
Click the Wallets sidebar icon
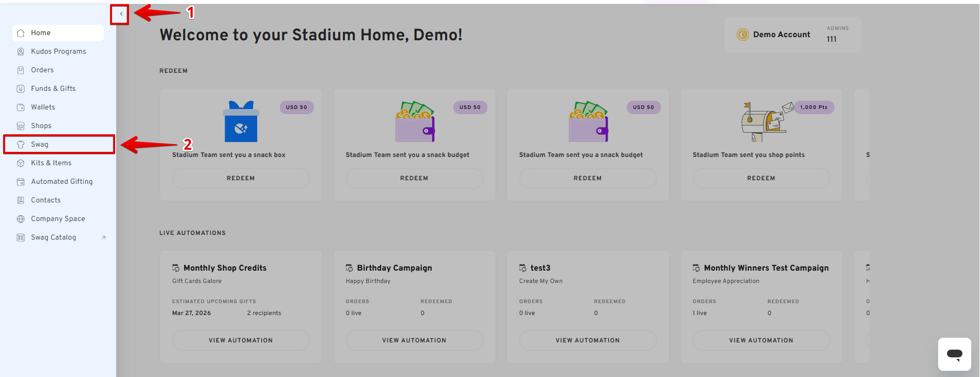21,107
